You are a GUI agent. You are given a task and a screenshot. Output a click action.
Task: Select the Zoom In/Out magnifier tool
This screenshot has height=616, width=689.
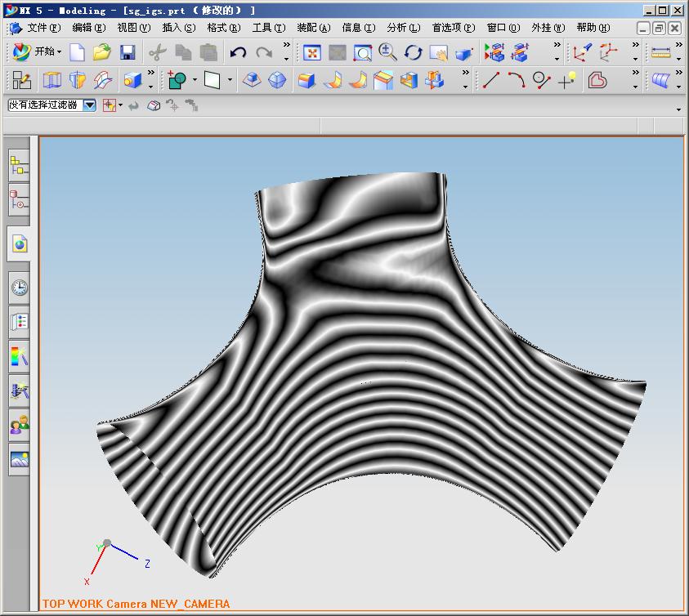tap(388, 52)
